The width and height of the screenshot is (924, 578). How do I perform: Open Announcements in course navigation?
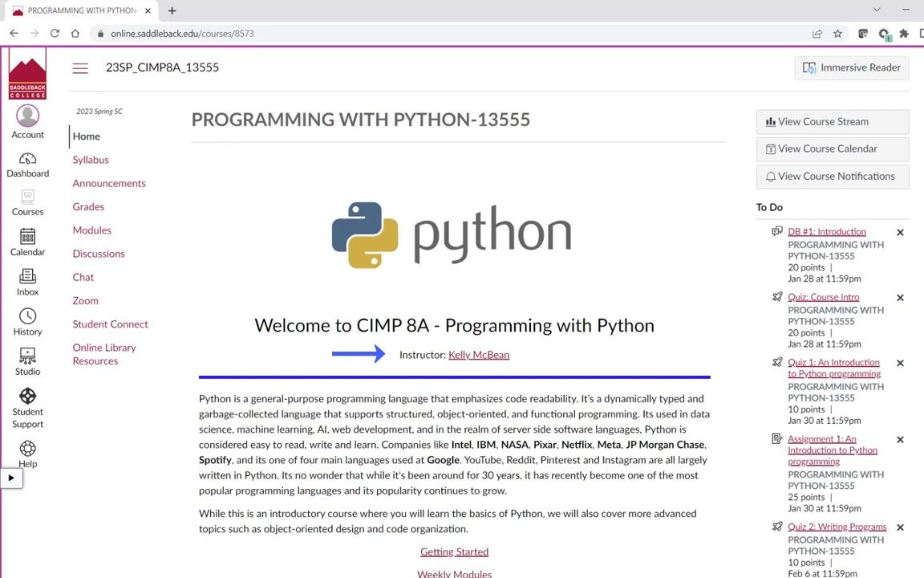pyautogui.click(x=109, y=183)
